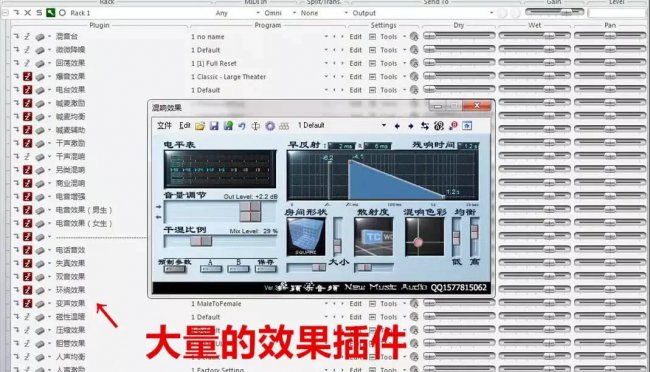This screenshot has width=650, height=372.
Task: Click small page icon before Tools in '1 [1] Full Reset' row
Action: coord(372,63)
